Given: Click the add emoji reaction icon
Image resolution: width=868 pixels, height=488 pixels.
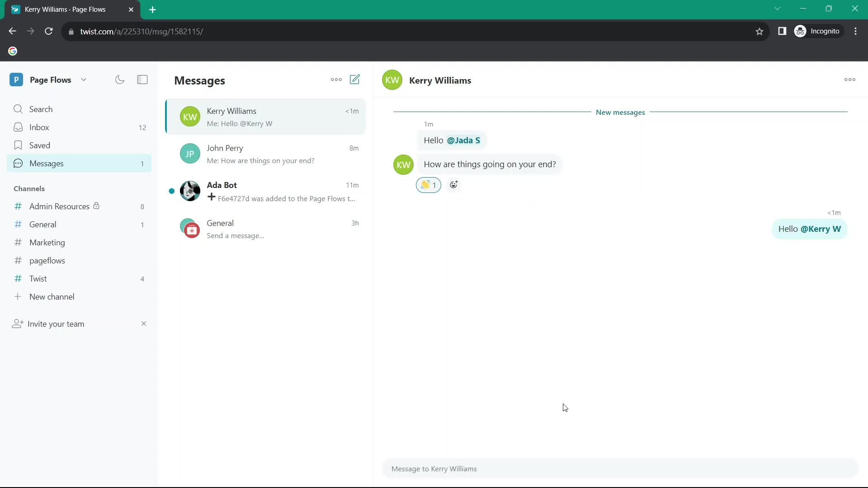Looking at the screenshot, I should pyautogui.click(x=454, y=185).
